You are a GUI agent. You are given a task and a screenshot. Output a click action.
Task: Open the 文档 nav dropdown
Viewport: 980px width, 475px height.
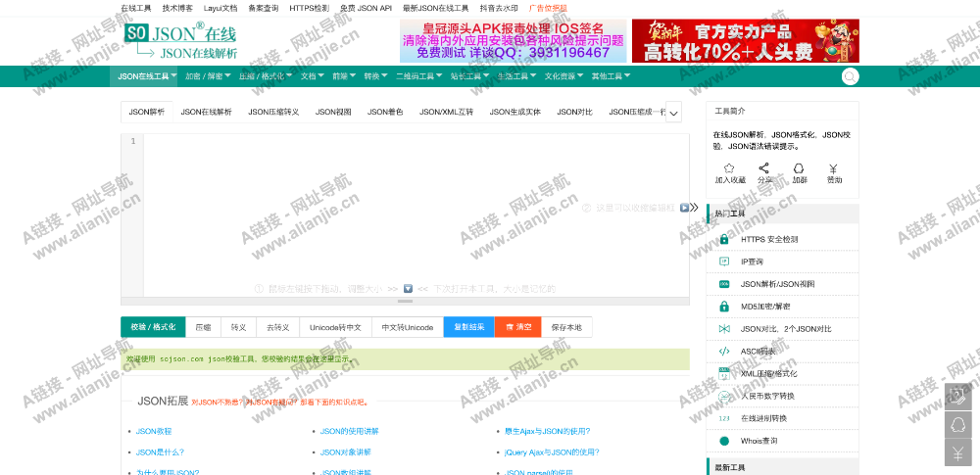(x=312, y=76)
